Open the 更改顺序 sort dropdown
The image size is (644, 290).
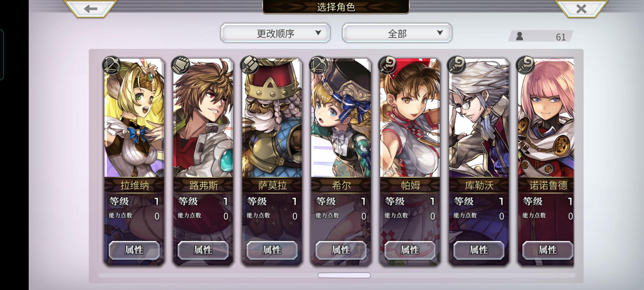[276, 33]
